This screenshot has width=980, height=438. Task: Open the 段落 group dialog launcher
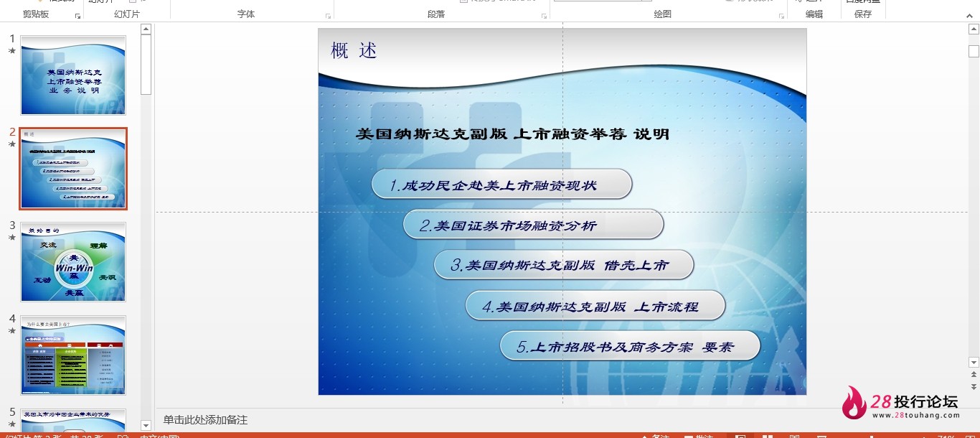click(545, 16)
